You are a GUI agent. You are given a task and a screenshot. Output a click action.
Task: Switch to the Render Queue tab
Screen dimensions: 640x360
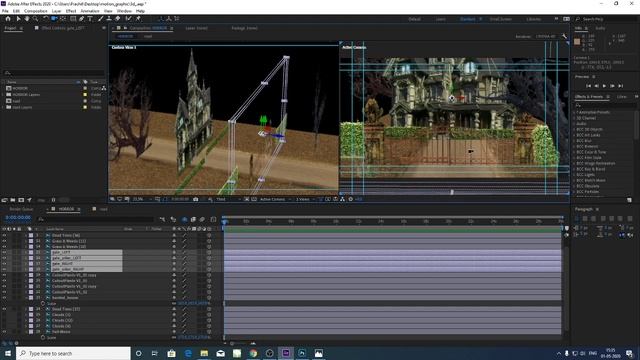click(x=21, y=209)
